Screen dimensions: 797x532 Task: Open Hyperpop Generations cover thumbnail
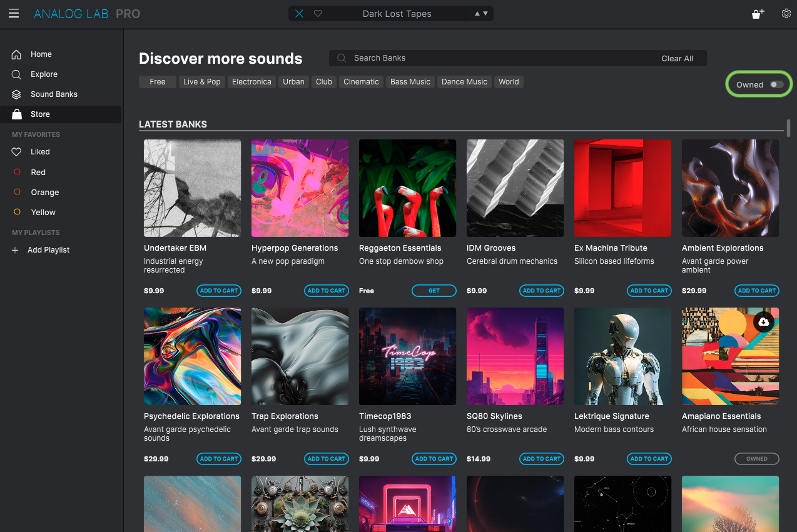point(300,188)
